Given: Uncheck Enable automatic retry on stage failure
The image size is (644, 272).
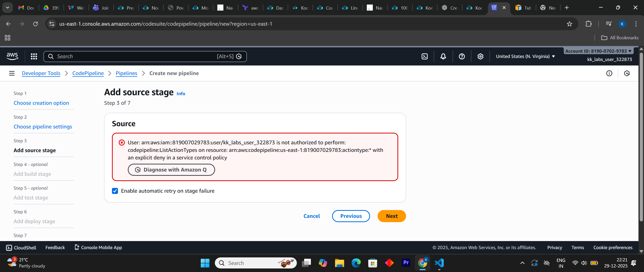Looking at the screenshot, I should pyautogui.click(x=115, y=191).
